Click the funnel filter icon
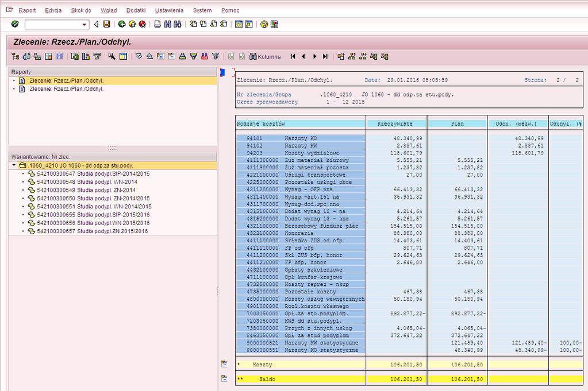The width and height of the screenshot is (588, 391). (216, 56)
